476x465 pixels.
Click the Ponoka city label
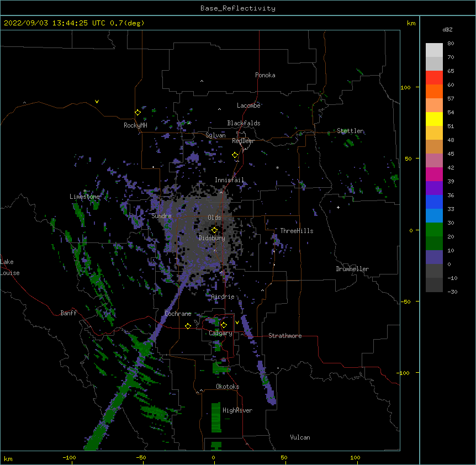[265, 75]
